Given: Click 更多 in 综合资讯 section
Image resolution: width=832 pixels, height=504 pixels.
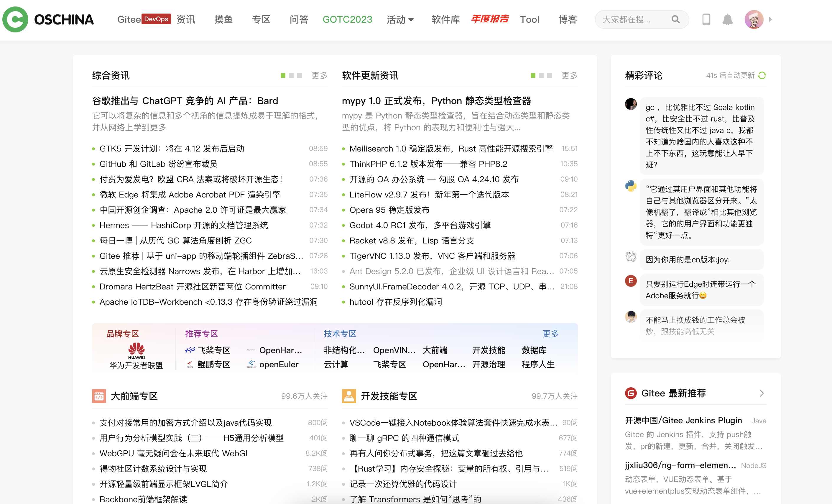Looking at the screenshot, I should click(x=319, y=75).
